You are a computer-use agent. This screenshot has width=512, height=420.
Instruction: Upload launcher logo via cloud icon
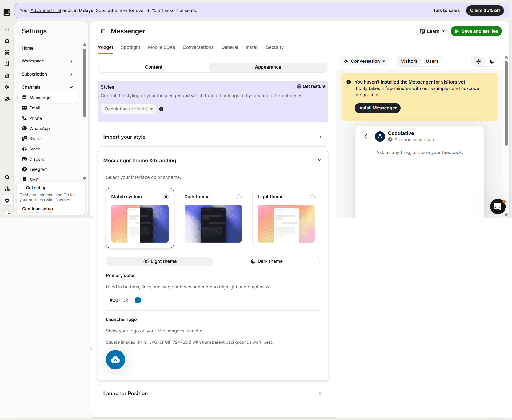[x=115, y=360]
